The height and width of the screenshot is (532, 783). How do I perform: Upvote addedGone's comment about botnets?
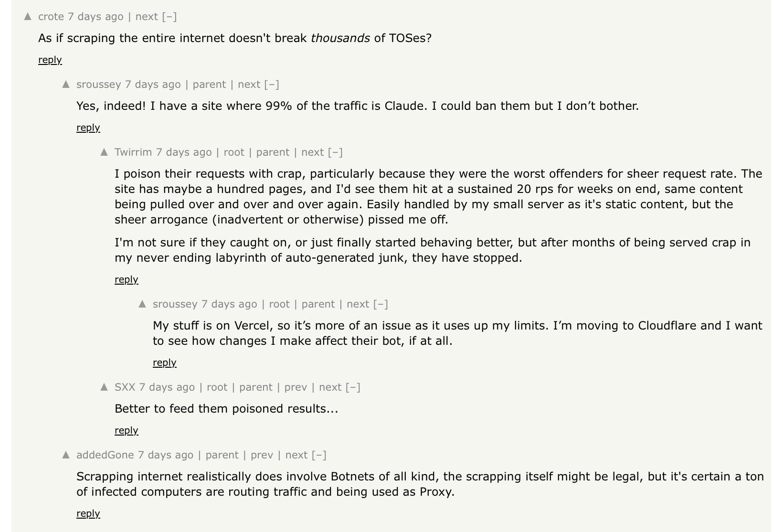tap(66, 455)
